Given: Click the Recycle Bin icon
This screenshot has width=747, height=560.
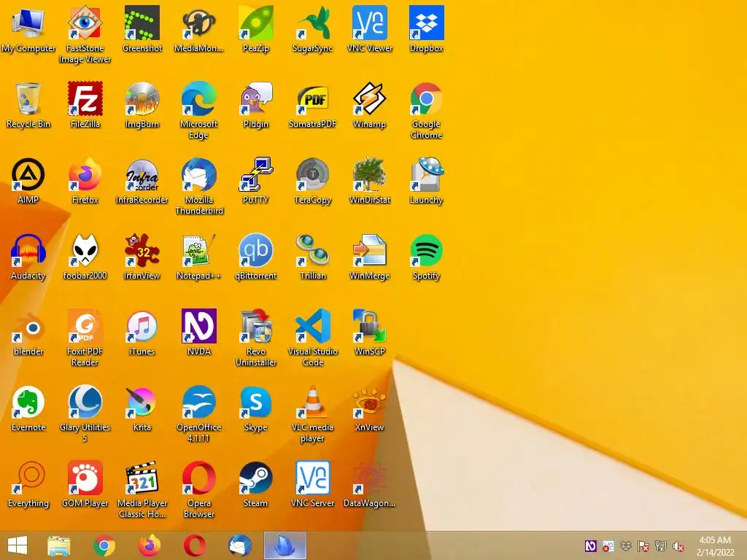Looking at the screenshot, I should 28,98.
